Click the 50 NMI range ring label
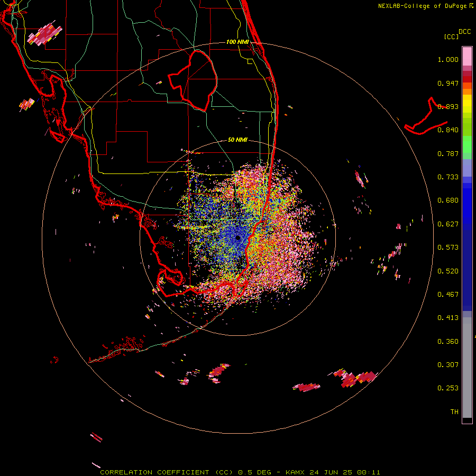Viewport: 476px width, 476px height. (x=237, y=140)
